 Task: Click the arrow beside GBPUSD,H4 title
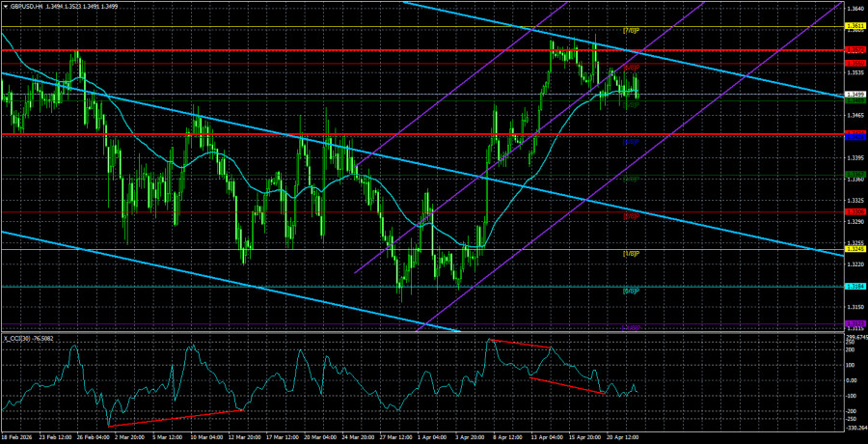(x=5, y=4)
